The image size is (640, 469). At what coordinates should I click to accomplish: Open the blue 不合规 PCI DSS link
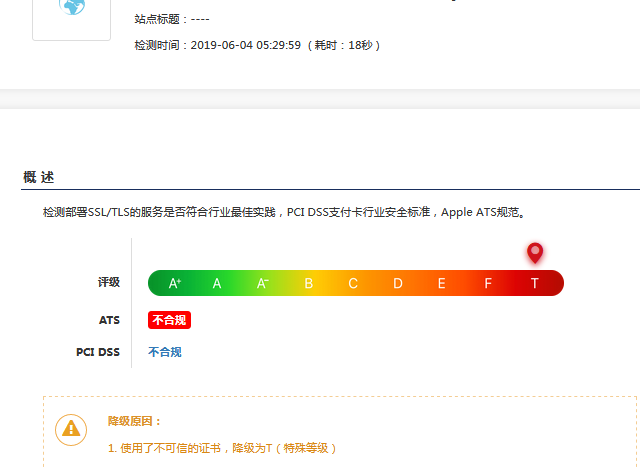tap(165, 352)
